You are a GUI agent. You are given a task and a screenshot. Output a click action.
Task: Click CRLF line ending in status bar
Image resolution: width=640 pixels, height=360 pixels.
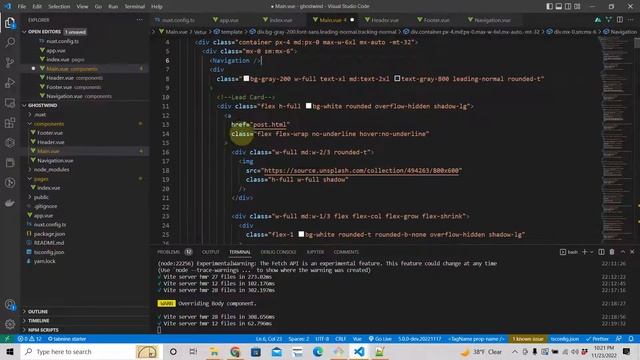coord(340,339)
